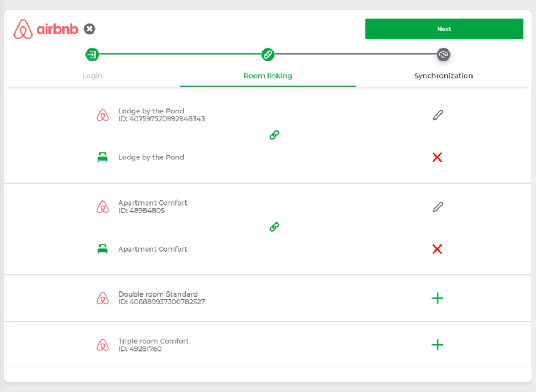Viewport: 536px width, 392px height.
Task: Edit the Apartment Comfort link with the pencil icon
Action: tap(438, 207)
